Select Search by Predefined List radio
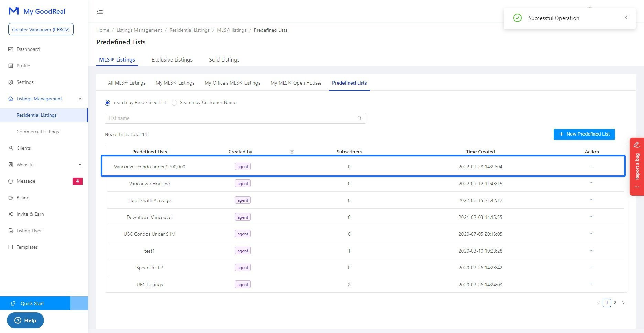This screenshot has height=333, width=644. 107,103
